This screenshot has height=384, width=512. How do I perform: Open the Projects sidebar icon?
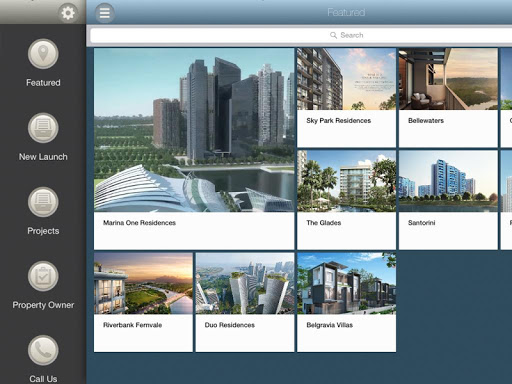[x=43, y=202]
